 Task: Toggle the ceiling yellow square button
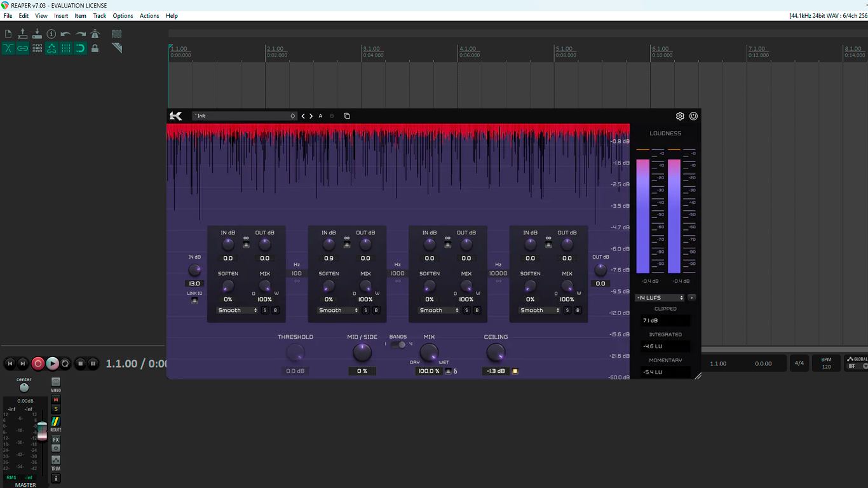[515, 371]
